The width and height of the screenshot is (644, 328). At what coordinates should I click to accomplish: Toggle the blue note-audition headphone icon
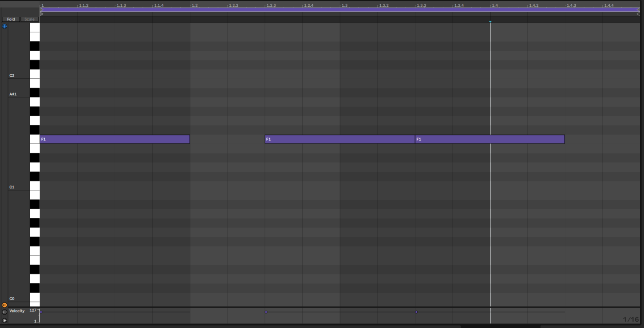coord(4,26)
